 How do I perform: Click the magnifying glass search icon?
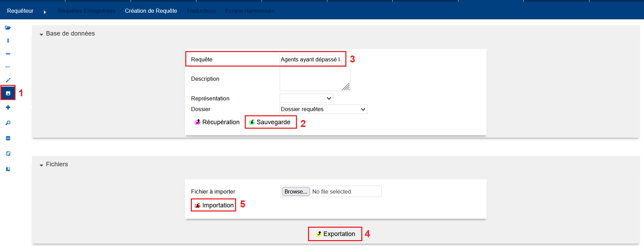pyautogui.click(x=8, y=123)
